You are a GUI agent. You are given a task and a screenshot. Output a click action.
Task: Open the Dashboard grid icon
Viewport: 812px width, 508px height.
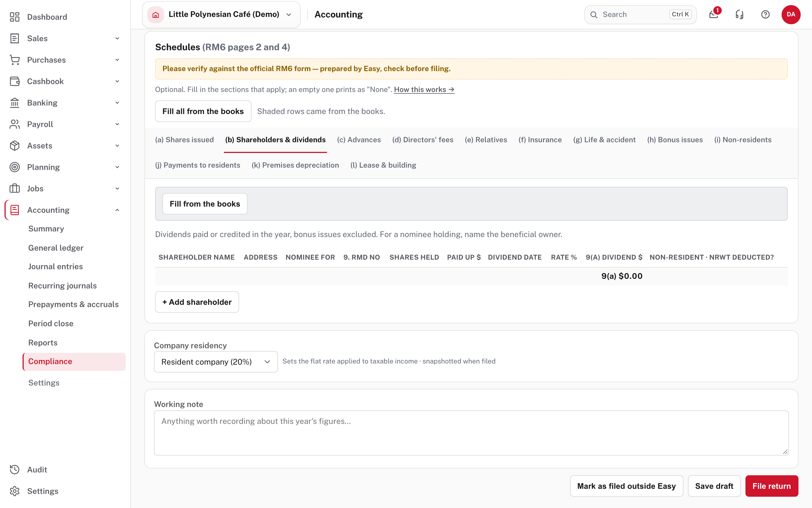point(14,17)
